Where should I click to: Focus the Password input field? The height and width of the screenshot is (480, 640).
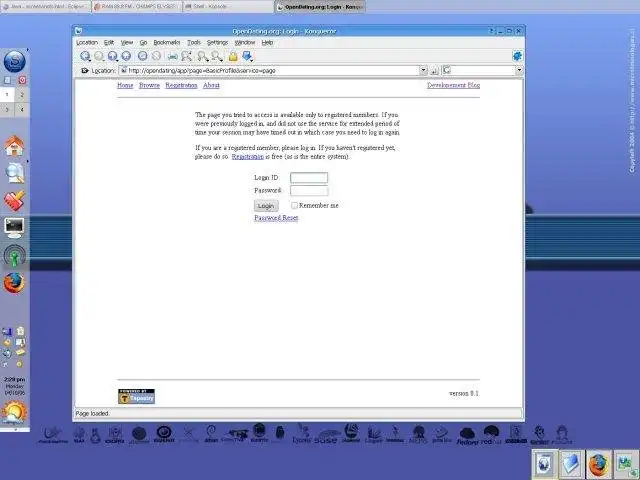click(x=309, y=190)
